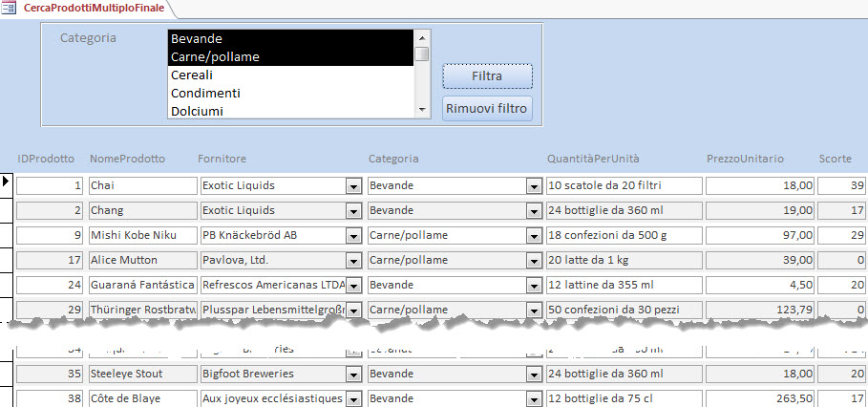Click quantity field '10 scatole da 20 filtri'

[624, 186]
